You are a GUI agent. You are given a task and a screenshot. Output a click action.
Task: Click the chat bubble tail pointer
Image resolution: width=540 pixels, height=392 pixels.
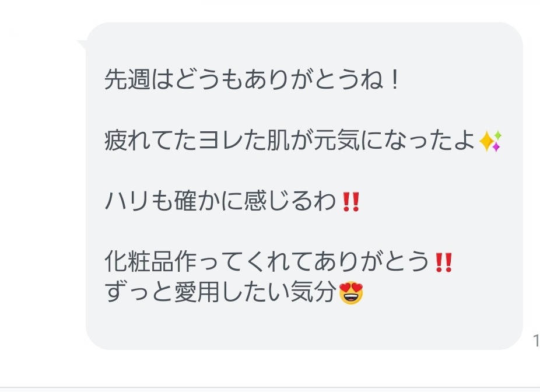tap(82, 45)
